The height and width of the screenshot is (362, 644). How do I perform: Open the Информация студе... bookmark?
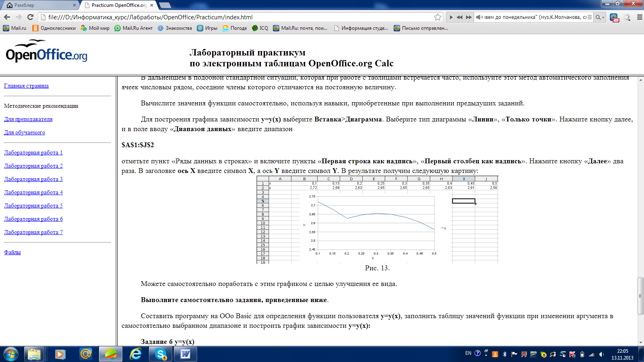coord(361,28)
